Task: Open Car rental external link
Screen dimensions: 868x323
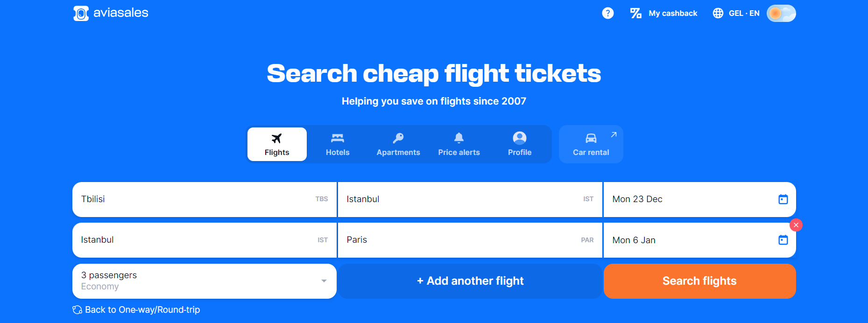Action: pos(591,144)
